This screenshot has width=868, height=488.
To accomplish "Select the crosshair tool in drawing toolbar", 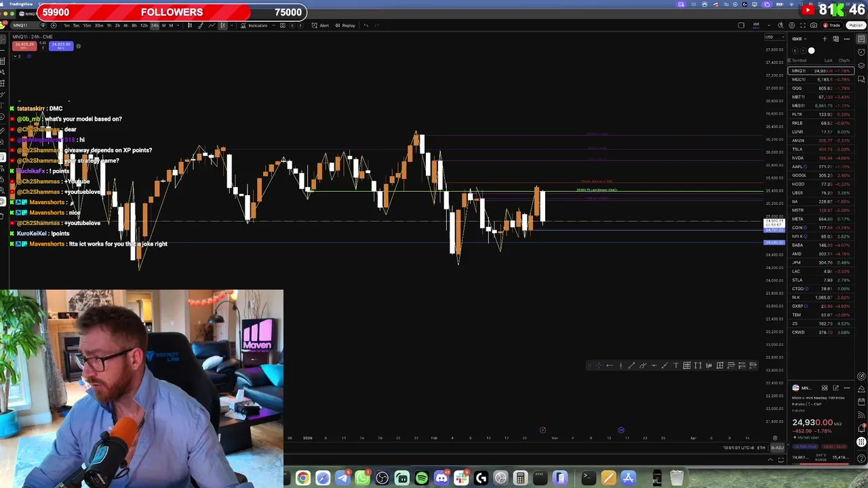I will click(x=598, y=365).
